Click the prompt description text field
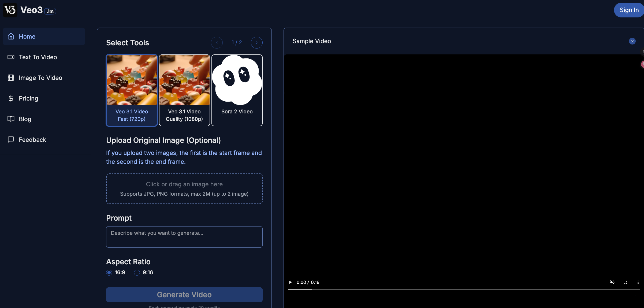Screen dimensions: 644x308 tap(184, 237)
